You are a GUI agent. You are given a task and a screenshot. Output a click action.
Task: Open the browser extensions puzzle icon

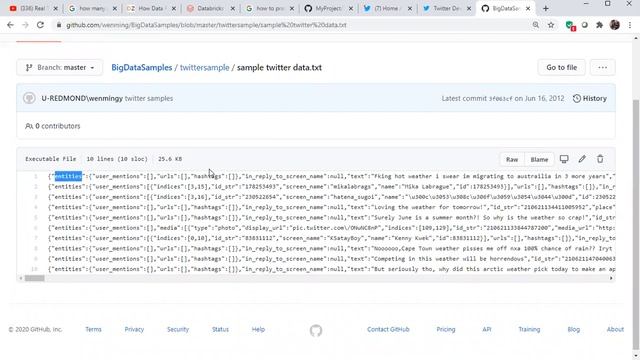pos(599,25)
